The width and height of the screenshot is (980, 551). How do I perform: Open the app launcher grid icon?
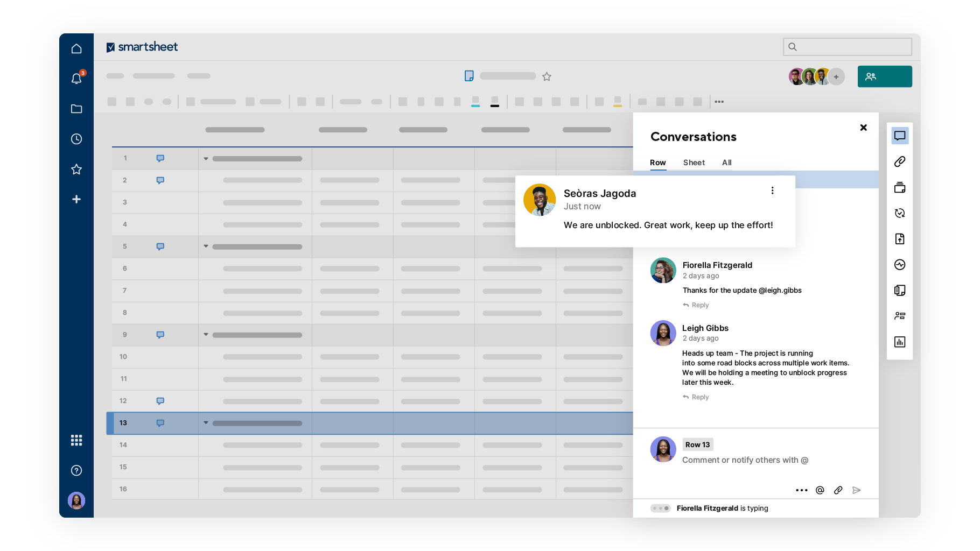(x=76, y=440)
